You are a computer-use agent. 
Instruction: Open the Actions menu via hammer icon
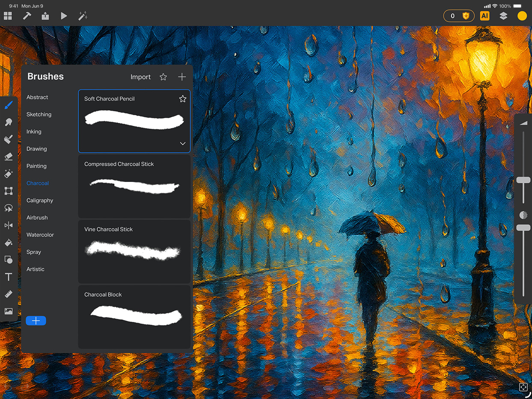(27, 16)
